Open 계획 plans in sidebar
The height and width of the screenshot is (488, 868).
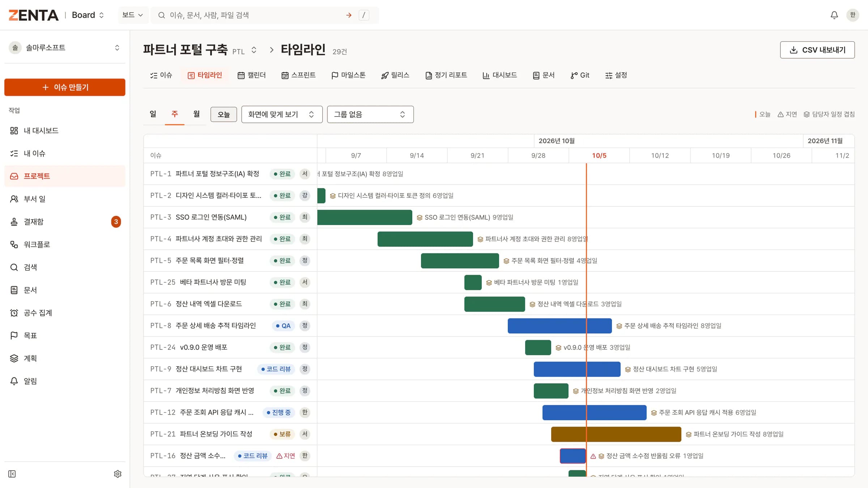coord(65,358)
